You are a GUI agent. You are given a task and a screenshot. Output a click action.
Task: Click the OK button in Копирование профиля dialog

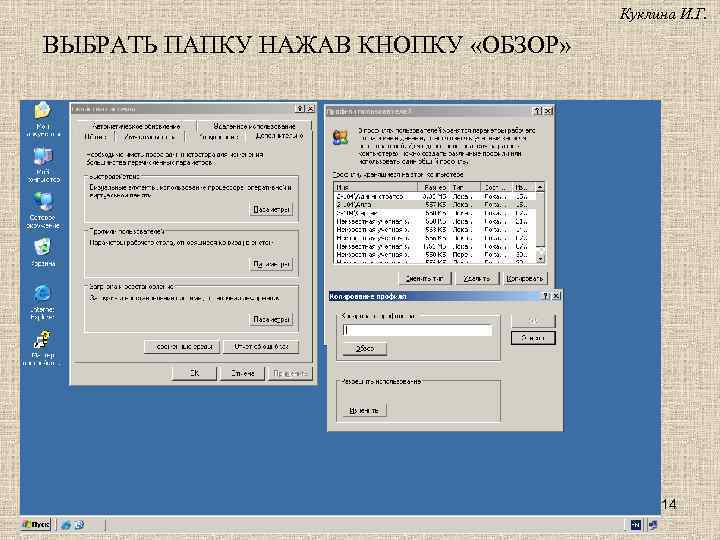[533, 321]
